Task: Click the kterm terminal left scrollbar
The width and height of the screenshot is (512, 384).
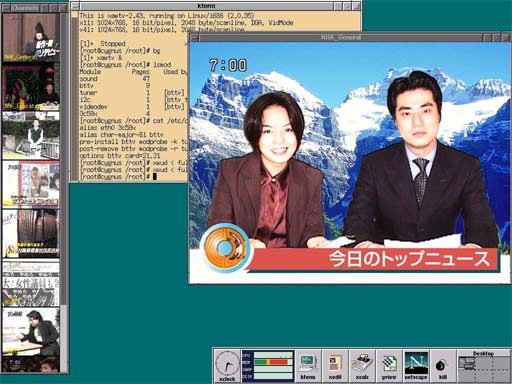Action: (x=74, y=96)
